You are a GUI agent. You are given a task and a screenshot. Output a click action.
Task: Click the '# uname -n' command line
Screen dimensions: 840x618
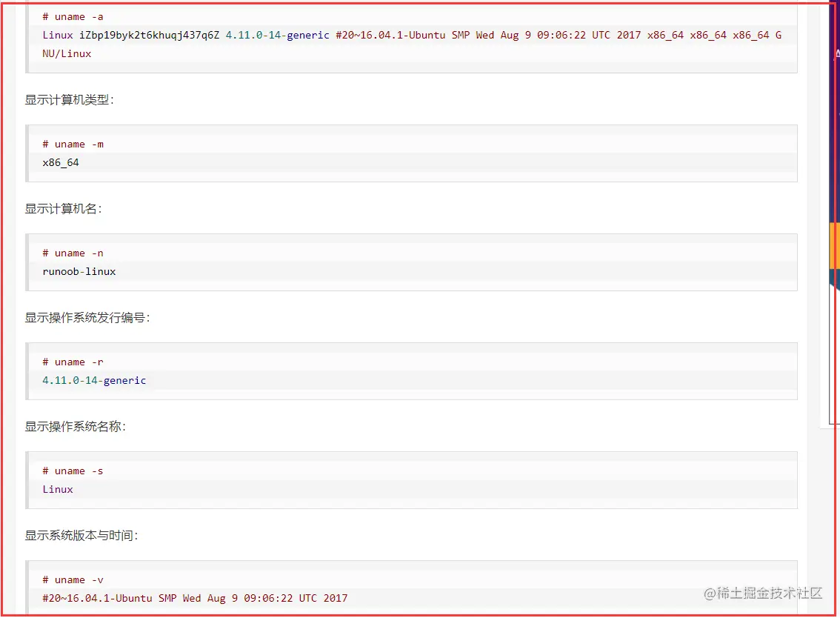(73, 253)
